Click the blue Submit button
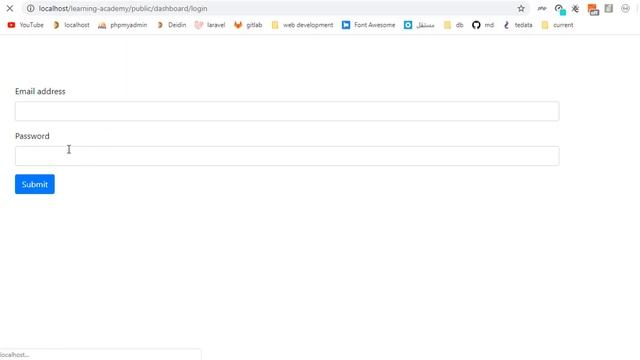Image resolution: width=640 pixels, height=360 pixels. pos(35,184)
